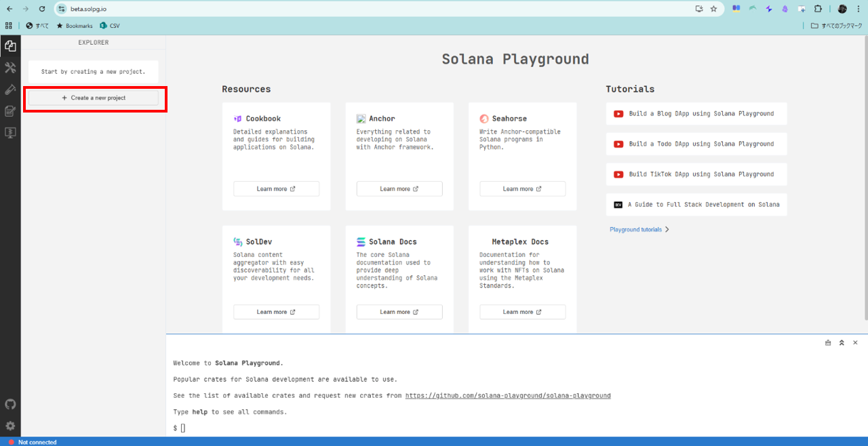Open the blue-yellow book extension icon
Viewport: 868px width, 446px height.
pyautogui.click(x=736, y=9)
